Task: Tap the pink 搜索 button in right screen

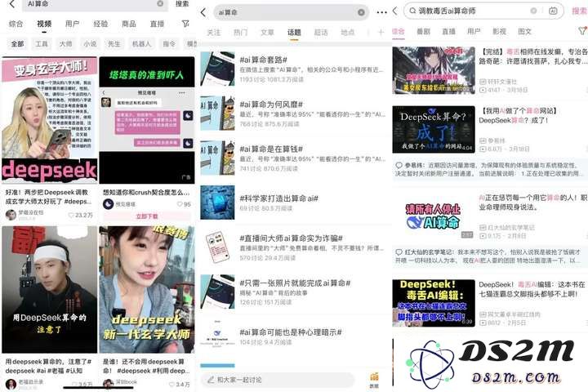Action: point(579,11)
